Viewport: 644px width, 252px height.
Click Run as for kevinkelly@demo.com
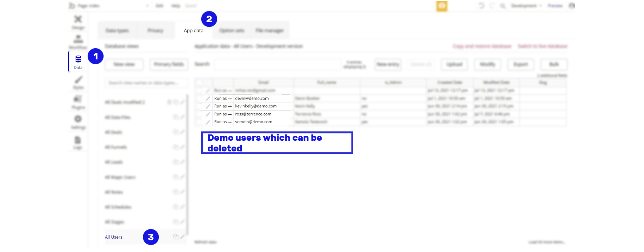tap(223, 106)
